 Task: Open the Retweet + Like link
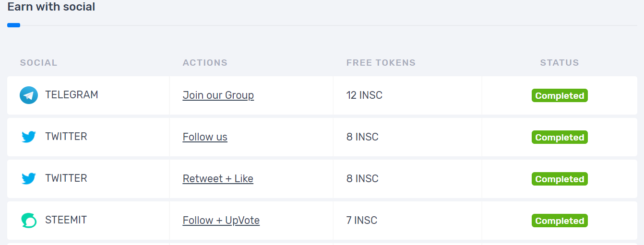[x=218, y=179]
